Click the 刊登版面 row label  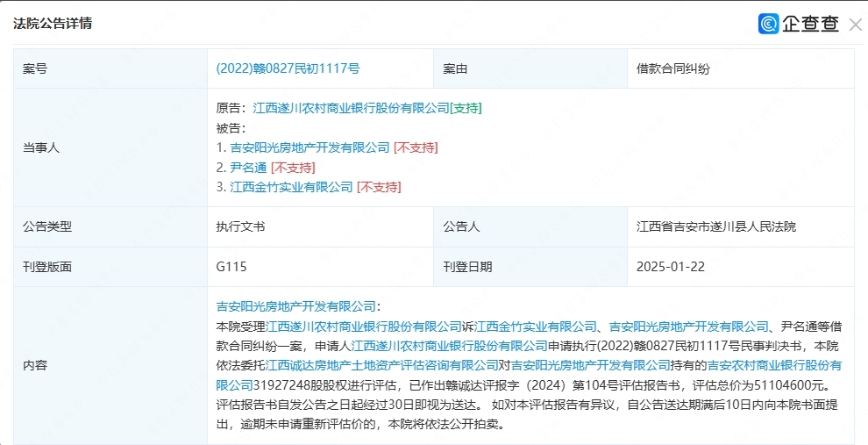click(47, 267)
